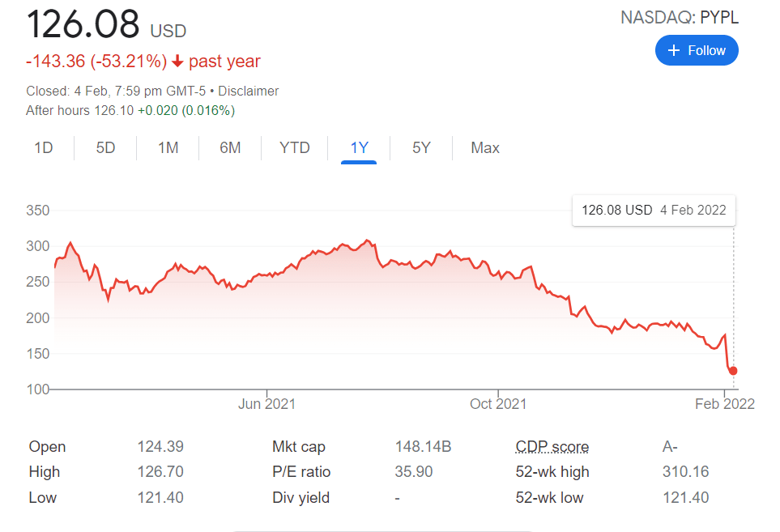Open the 5Y chart range
Image resolution: width=780 pixels, height=532 pixels.
point(421,148)
